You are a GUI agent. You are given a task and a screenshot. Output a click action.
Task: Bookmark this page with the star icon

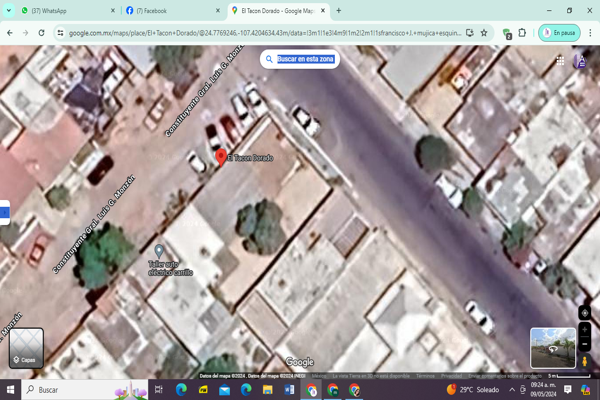point(484,33)
